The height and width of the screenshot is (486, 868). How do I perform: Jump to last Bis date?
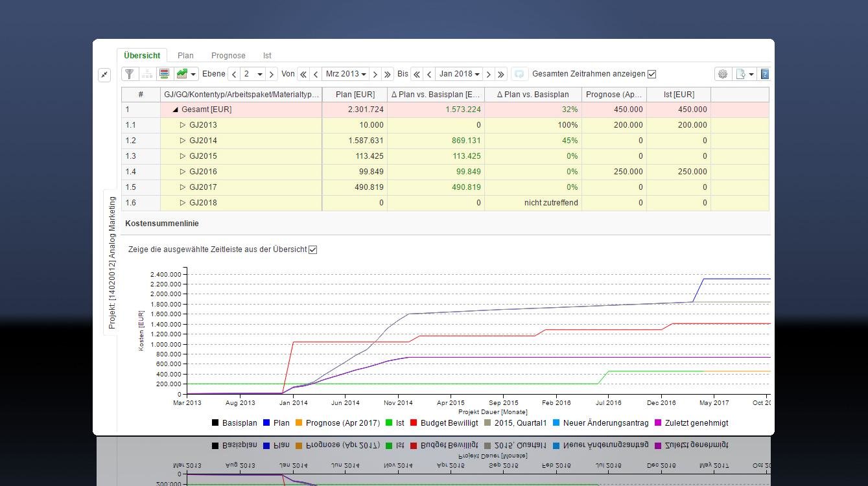(x=501, y=75)
